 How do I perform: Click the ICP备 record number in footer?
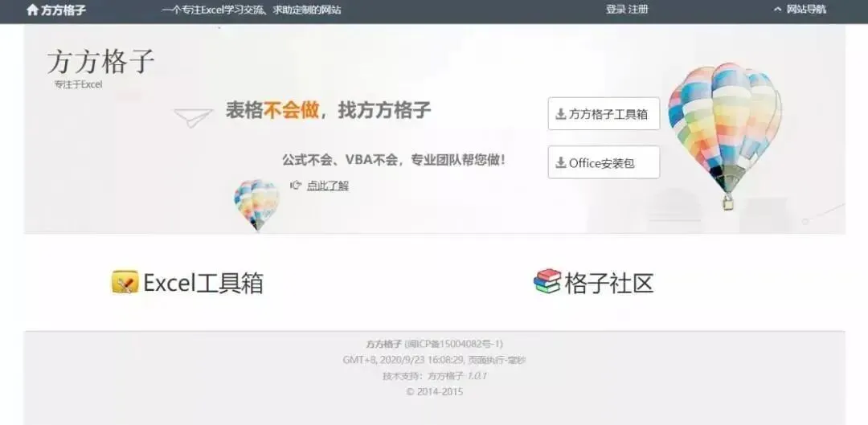coord(454,344)
